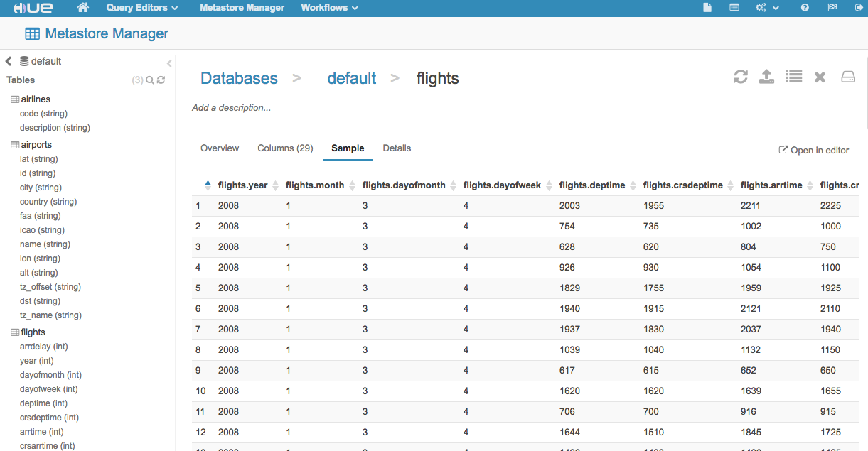Open the Query Editors dropdown menu
Screen dimensions: 868x451
pyautogui.click(x=141, y=8)
